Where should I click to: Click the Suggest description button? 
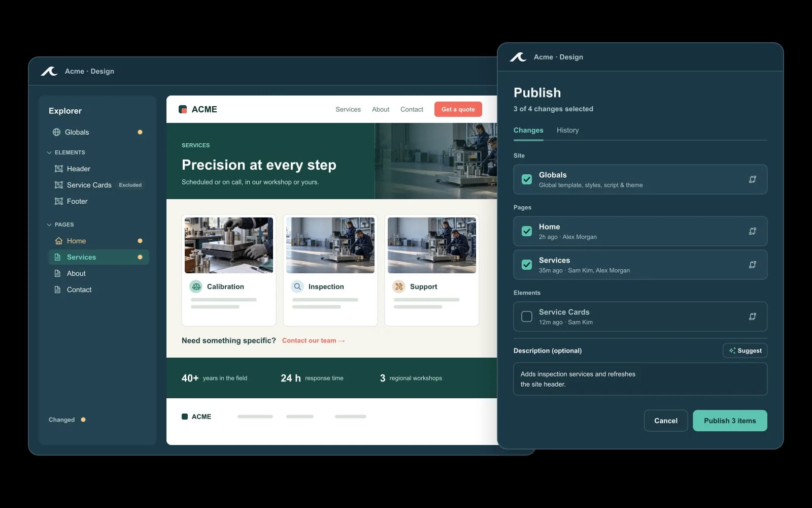click(745, 351)
